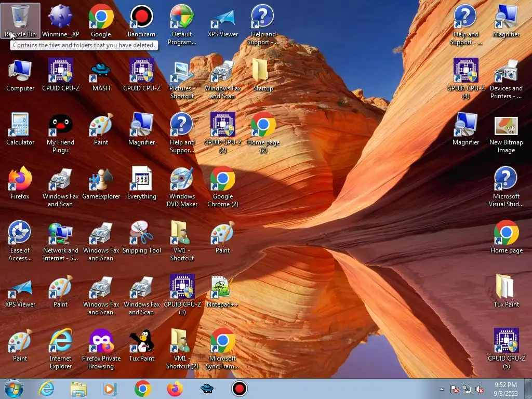
Task: Click the Google Chrome (2) shortcut
Action: pyautogui.click(x=222, y=187)
